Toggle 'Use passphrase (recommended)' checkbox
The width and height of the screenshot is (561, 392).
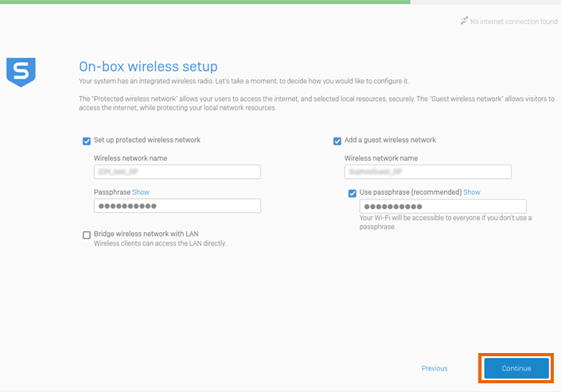[x=353, y=192]
